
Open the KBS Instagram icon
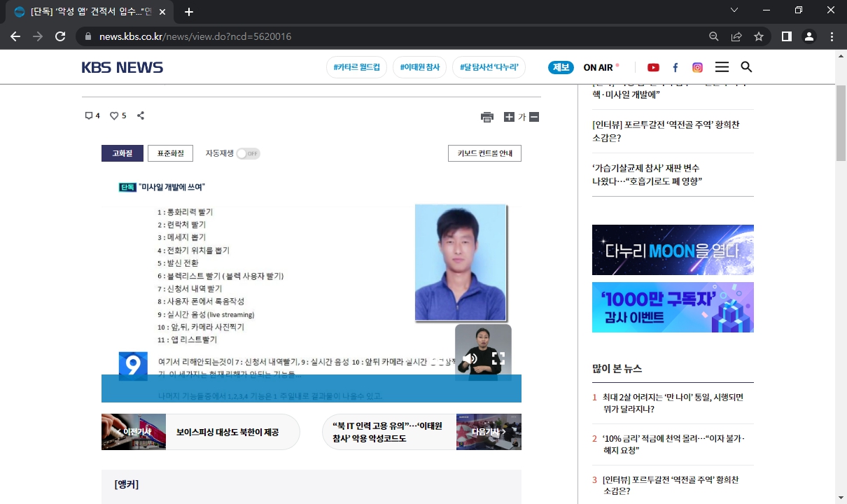(697, 67)
